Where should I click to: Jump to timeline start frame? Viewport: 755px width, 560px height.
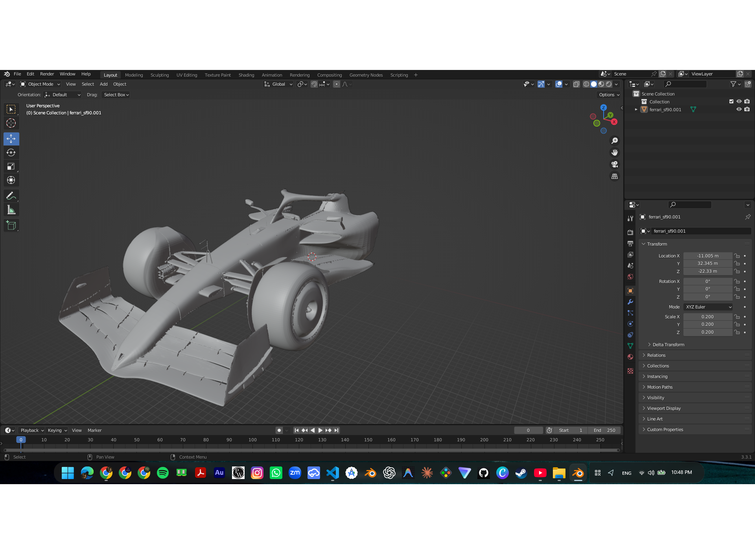tap(296, 430)
